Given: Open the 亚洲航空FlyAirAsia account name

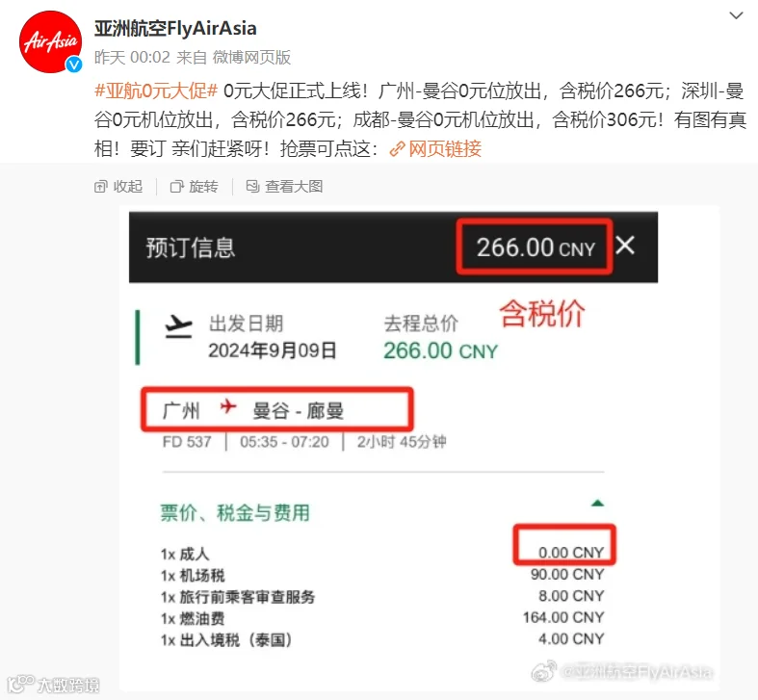Looking at the screenshot, I should (x=175, y=29).
